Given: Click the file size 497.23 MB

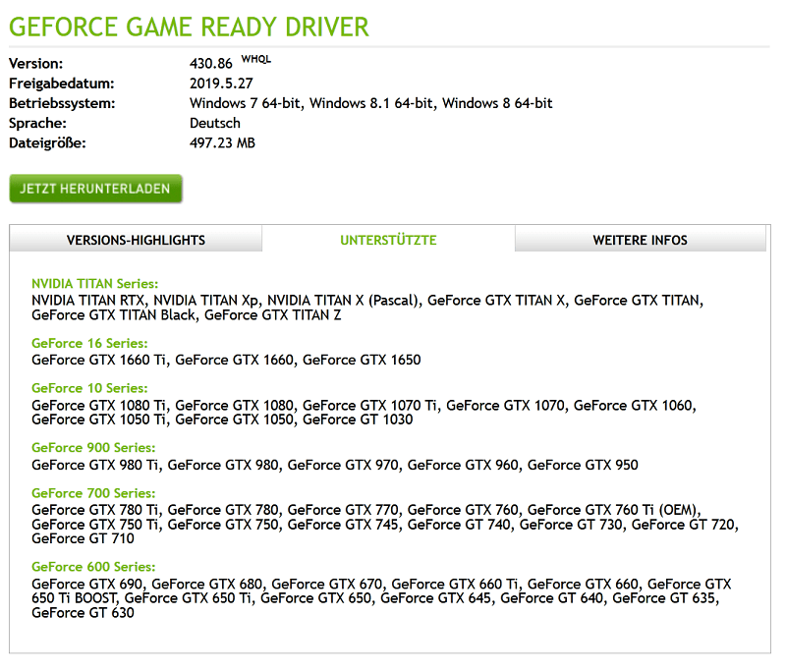Looking at the screenshot, I should tap(222, 142).
